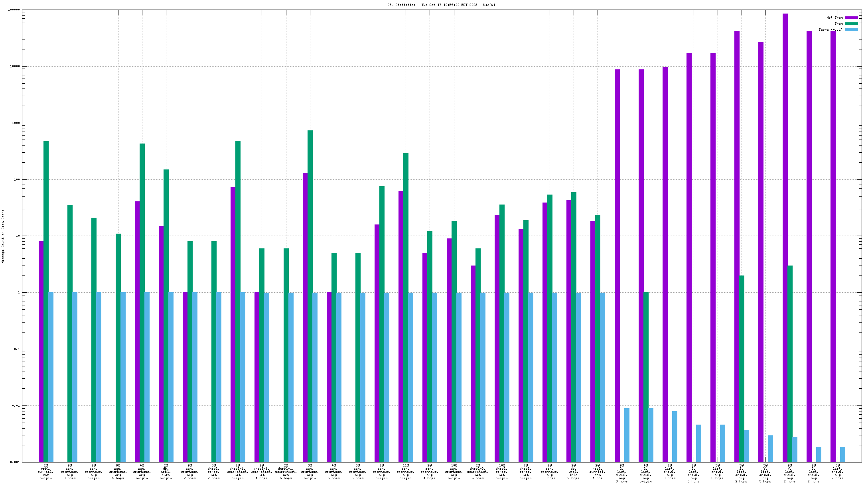Click the psbl.surriel.com origin axis label
This screenshot has width=868, height=488.
(x=46, y=472)
